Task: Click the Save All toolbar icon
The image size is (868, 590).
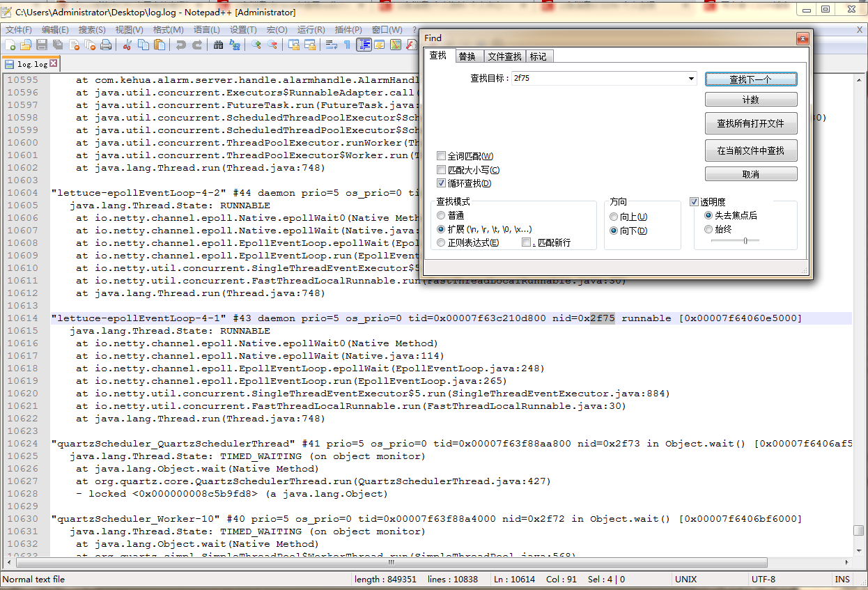Action: pos(58,45)
